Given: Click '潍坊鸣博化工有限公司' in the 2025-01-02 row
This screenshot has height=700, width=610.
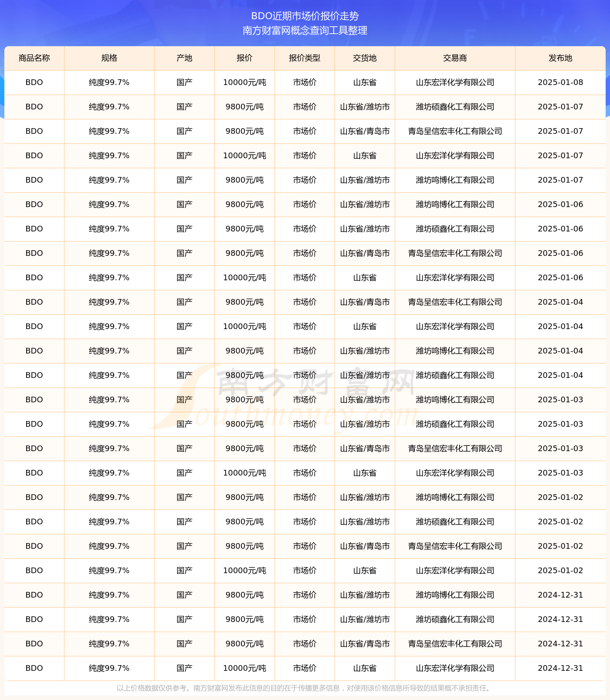Looking at the screenshot, I should pos(455,497).
